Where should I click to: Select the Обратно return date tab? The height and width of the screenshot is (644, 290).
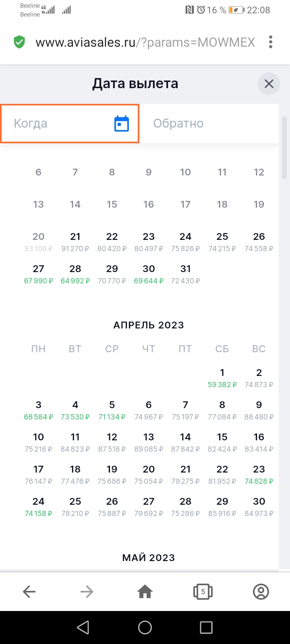pos(209,124)
